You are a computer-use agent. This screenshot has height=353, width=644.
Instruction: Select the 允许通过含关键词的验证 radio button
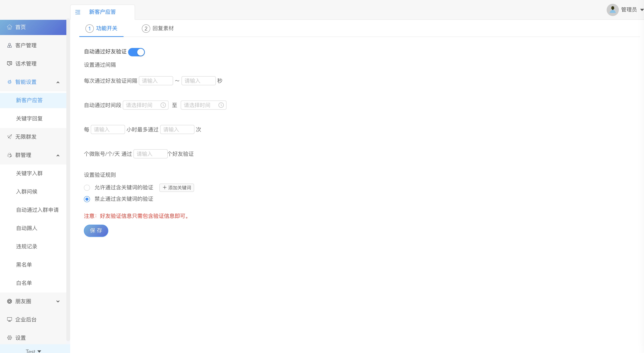tap(87, 188)
